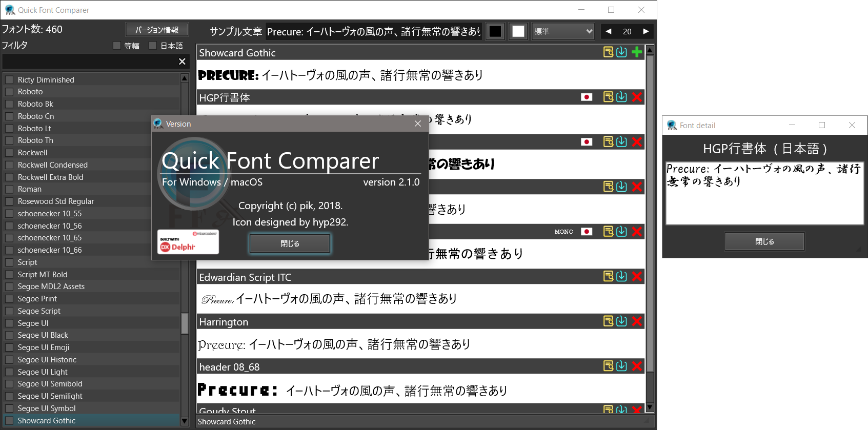
Task: Clear the filter with the X icon
Action: tap(182, 62)
